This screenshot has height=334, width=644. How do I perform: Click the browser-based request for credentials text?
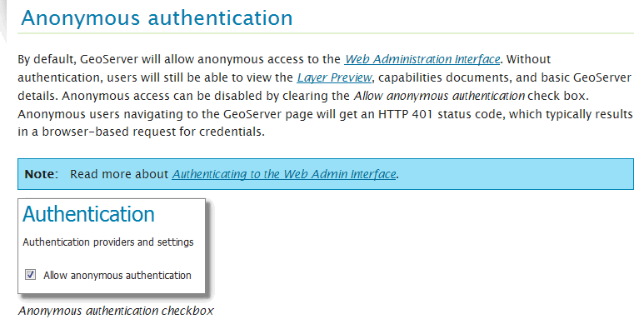(153, 132)
